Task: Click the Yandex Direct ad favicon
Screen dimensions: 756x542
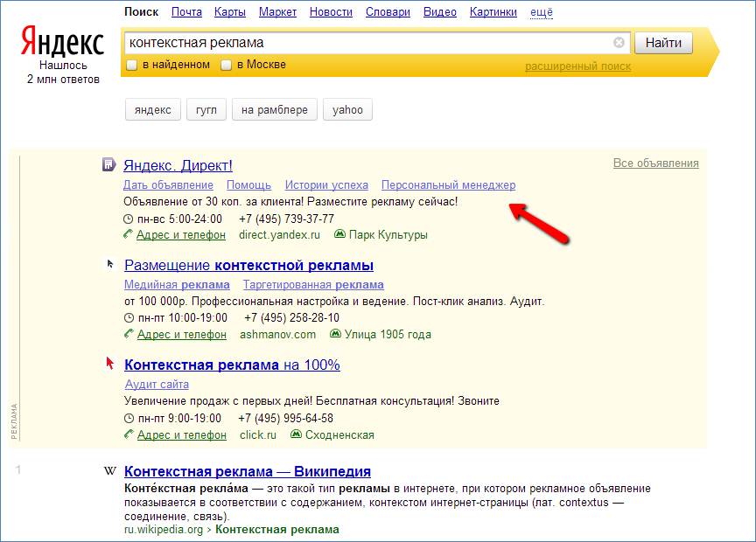Action: (109, 164)
